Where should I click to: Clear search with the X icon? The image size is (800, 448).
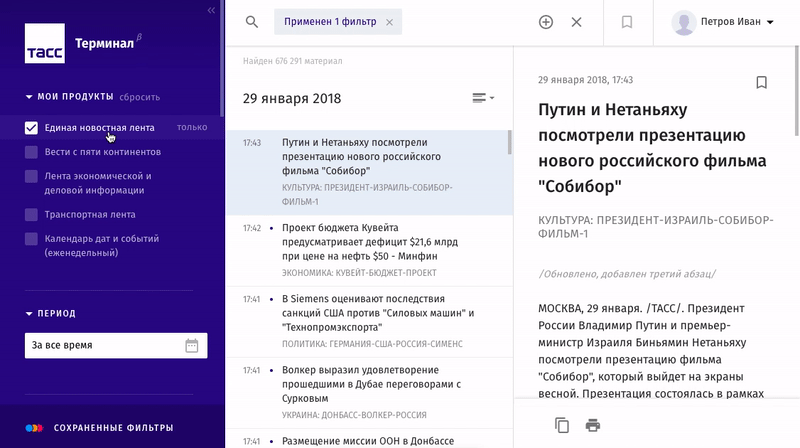click(577, 22)
